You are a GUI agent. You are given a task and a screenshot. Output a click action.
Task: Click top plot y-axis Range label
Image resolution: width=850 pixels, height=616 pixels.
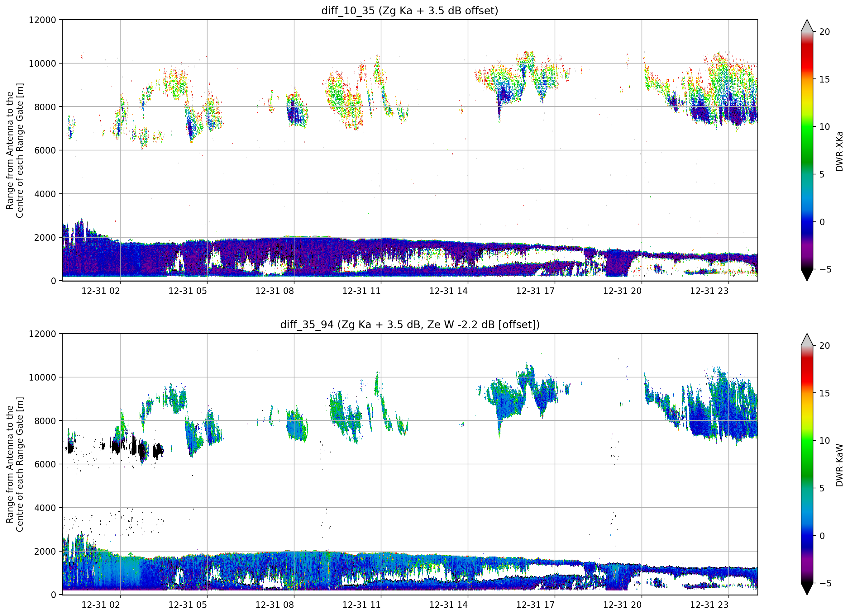pyautogui.click(x=15, y=150)
